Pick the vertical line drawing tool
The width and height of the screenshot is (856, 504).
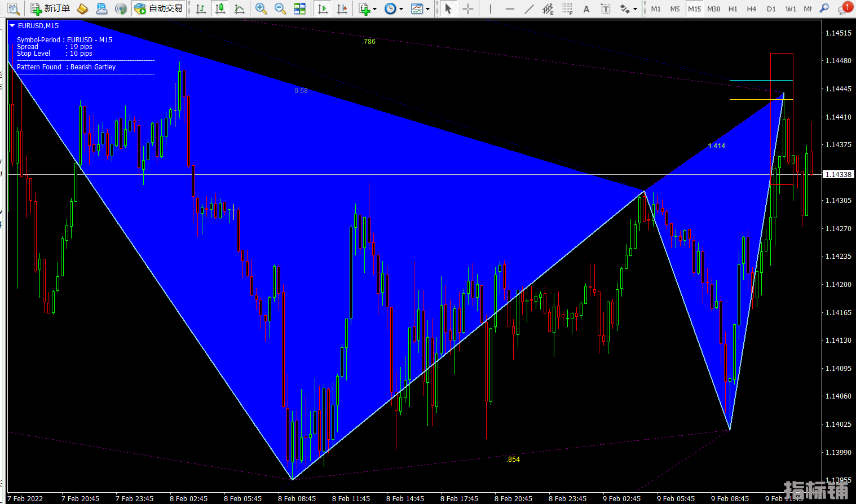click(x=491, y=8)
